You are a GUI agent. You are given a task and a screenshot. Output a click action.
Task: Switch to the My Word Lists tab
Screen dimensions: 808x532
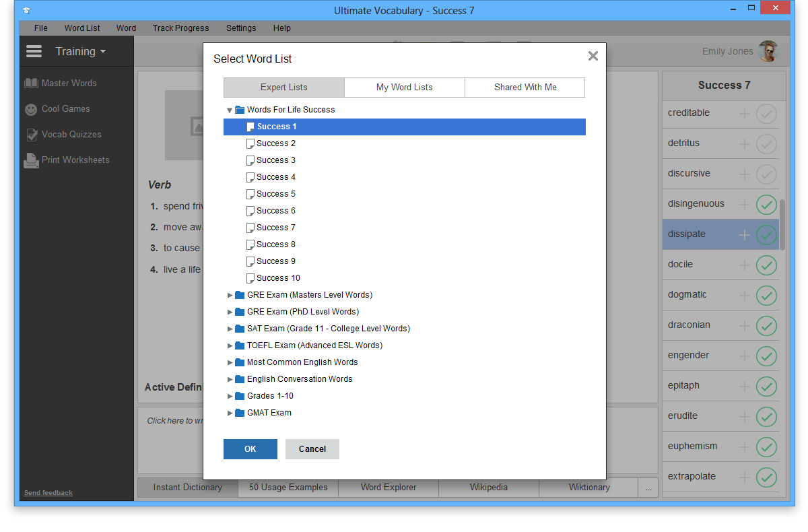404,88
